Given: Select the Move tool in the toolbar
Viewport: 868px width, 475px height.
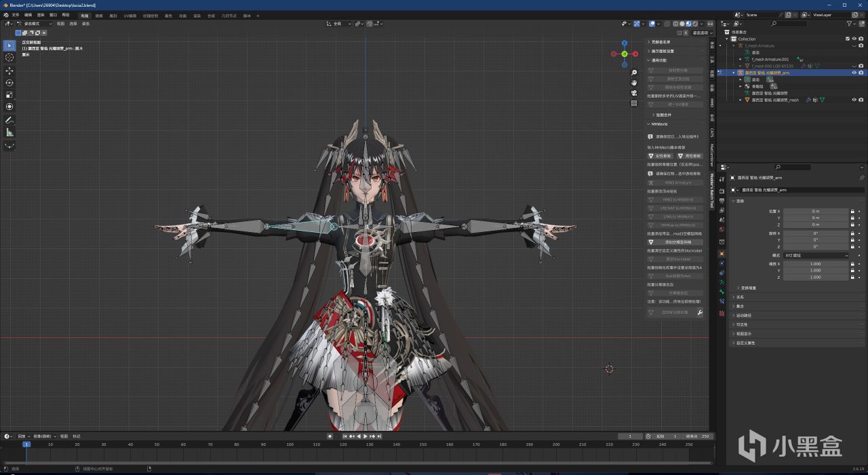Looking at the screenshot, I should (9, 71).
